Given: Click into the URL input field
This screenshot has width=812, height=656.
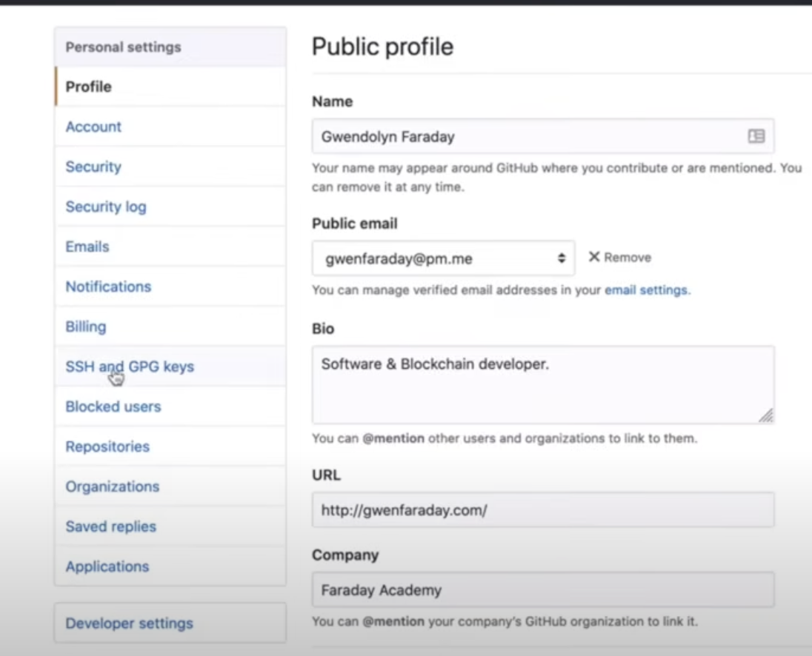Looking at the screenshot, I should [542, 510].
